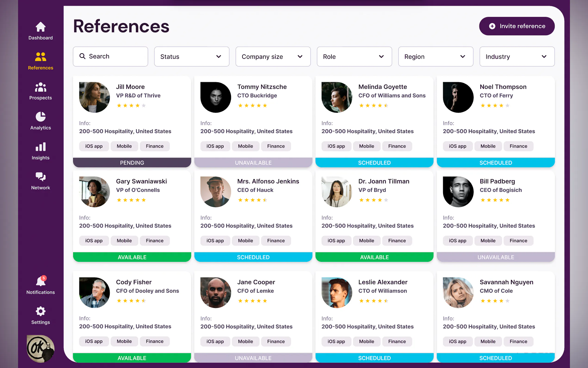Click the Invite reference button
The width and height of the screenshot is (588, 368).
pyautogui.click(x=516, y=26)
